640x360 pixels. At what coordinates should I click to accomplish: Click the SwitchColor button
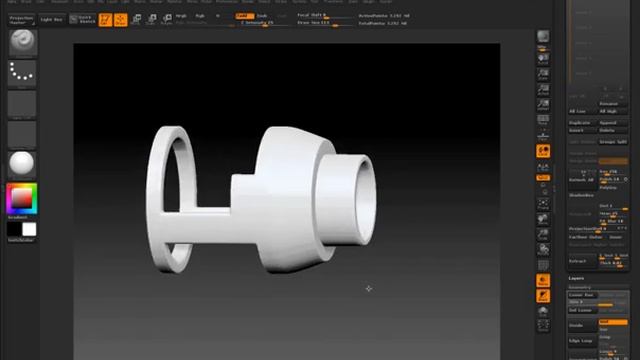tap(21, 240)
